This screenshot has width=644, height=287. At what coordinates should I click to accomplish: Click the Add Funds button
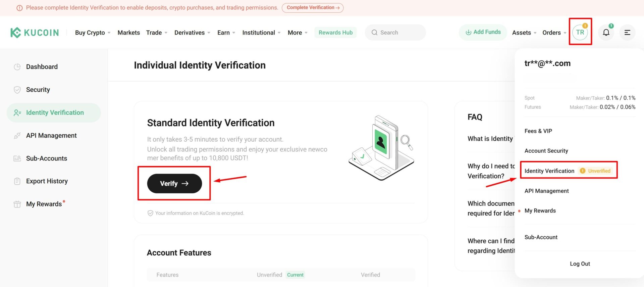point(483,32)
